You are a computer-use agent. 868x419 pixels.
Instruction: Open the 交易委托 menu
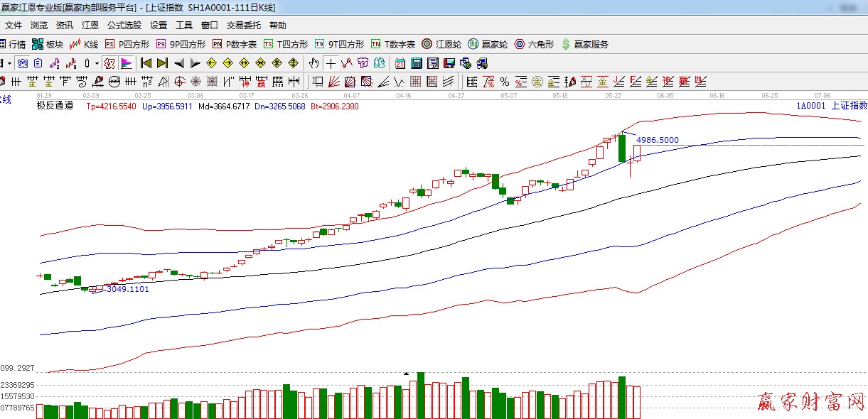click(244, 26)
